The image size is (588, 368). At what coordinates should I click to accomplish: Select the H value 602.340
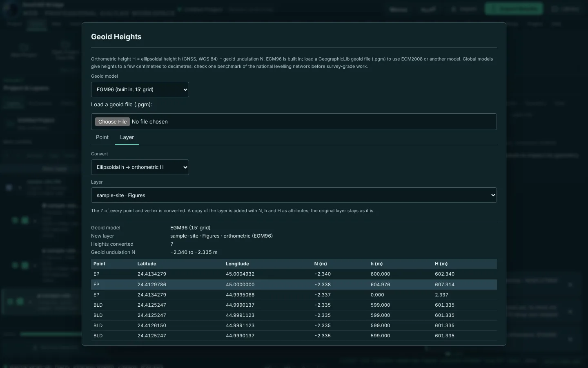coord(445,274)
